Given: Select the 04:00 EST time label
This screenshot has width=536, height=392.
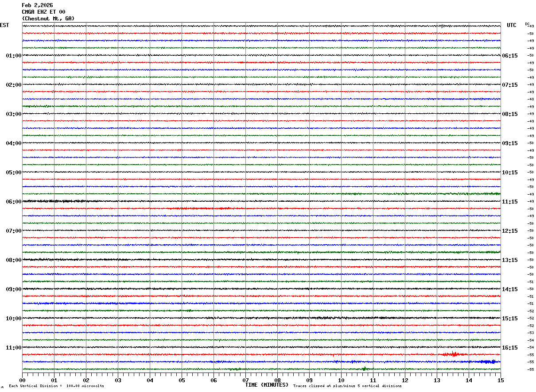Looking at the screenshot, I should coord(14,143).
